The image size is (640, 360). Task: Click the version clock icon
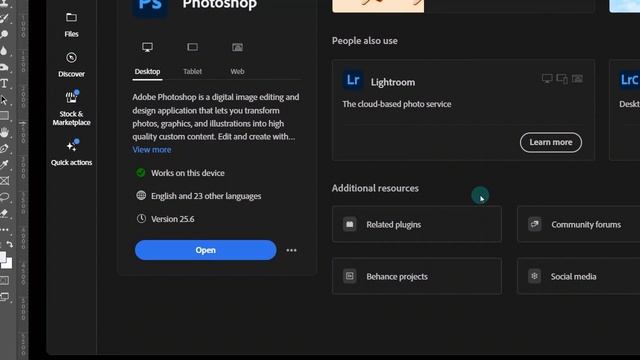coord(141,218)
